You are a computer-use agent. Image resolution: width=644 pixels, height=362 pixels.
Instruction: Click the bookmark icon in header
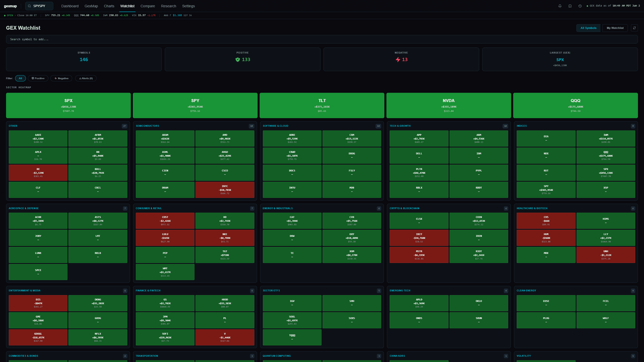click(x=570, y=6)
